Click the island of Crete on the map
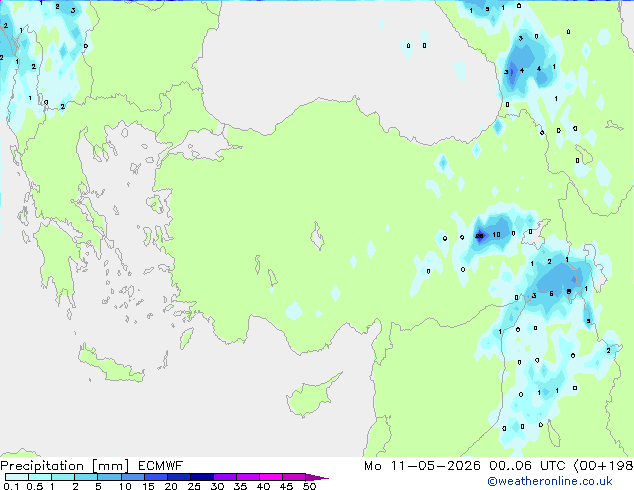The height and width of the screenshot is (490, 634). coord(110,366)
